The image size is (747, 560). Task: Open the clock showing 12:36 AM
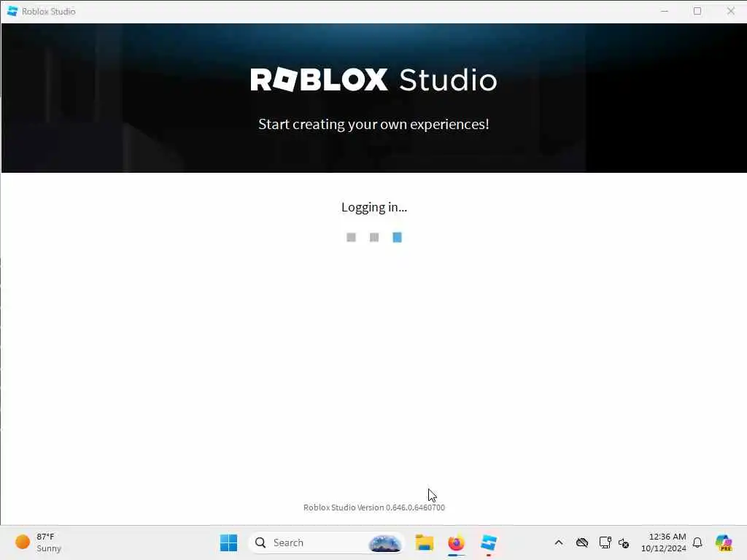coord(667,537)
